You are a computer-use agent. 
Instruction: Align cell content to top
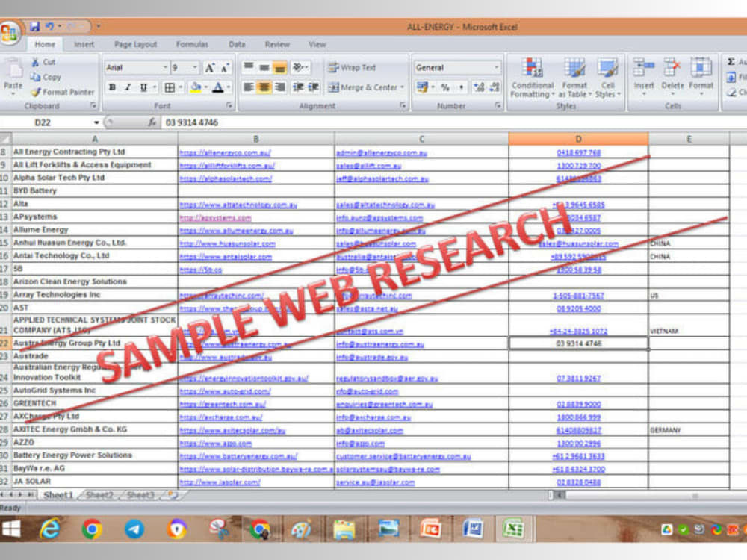point(249,68)
